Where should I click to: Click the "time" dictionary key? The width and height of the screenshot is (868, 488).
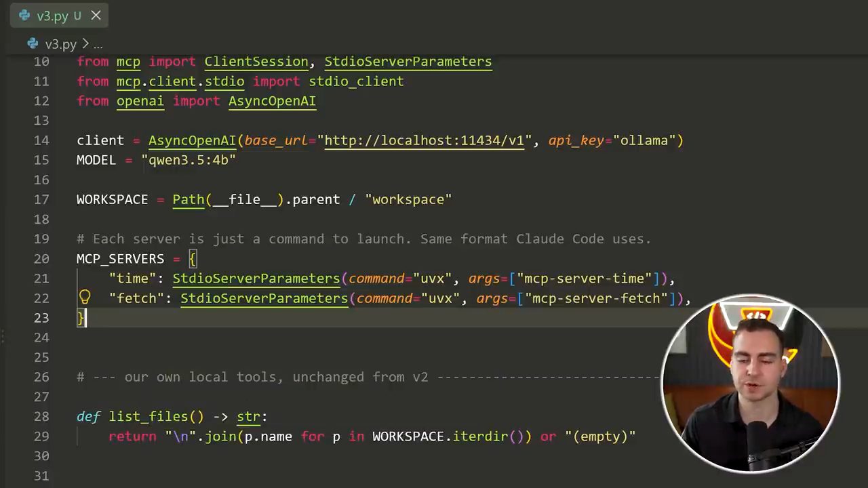pyautogui.click(x=133, y=279)
